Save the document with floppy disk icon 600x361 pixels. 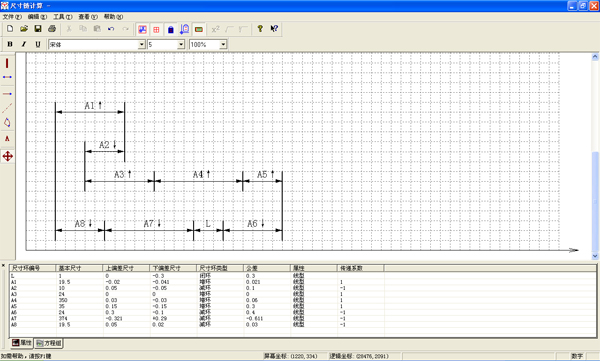tap(38, 29)
